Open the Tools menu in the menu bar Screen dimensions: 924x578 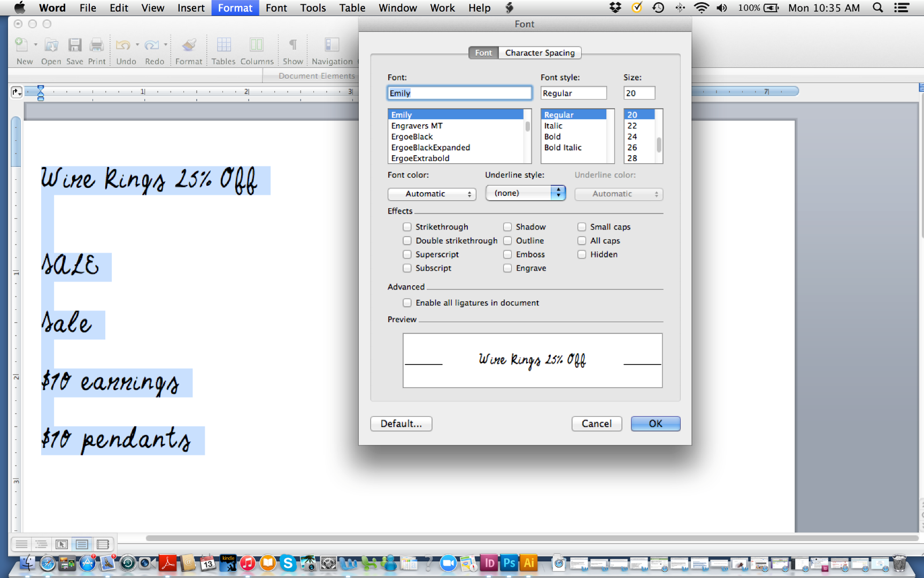coord(312,7)
